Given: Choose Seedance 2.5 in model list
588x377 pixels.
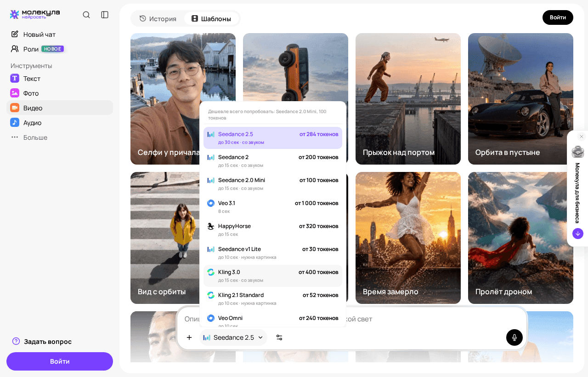Looking at the screenshot, I should coord(273,138).
